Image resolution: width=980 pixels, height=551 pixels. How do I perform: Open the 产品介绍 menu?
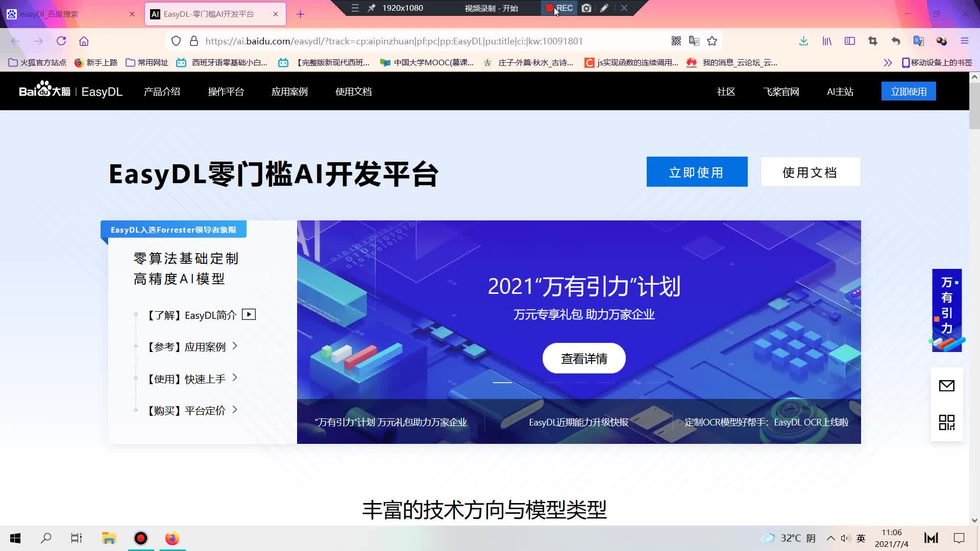point(162,92)
